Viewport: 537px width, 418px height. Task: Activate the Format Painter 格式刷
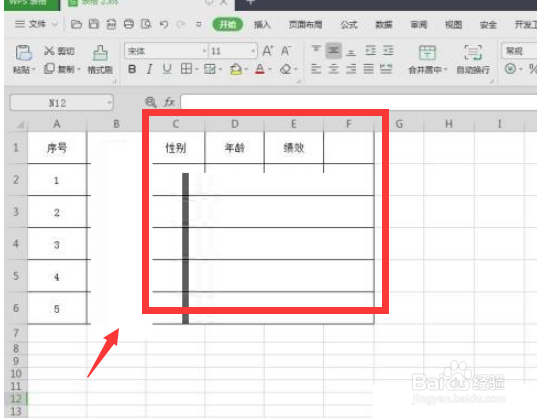tap(100, 60)
